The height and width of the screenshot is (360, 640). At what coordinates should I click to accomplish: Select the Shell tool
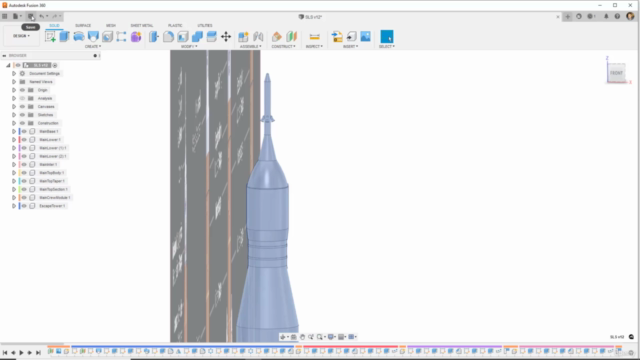[183, 36]
